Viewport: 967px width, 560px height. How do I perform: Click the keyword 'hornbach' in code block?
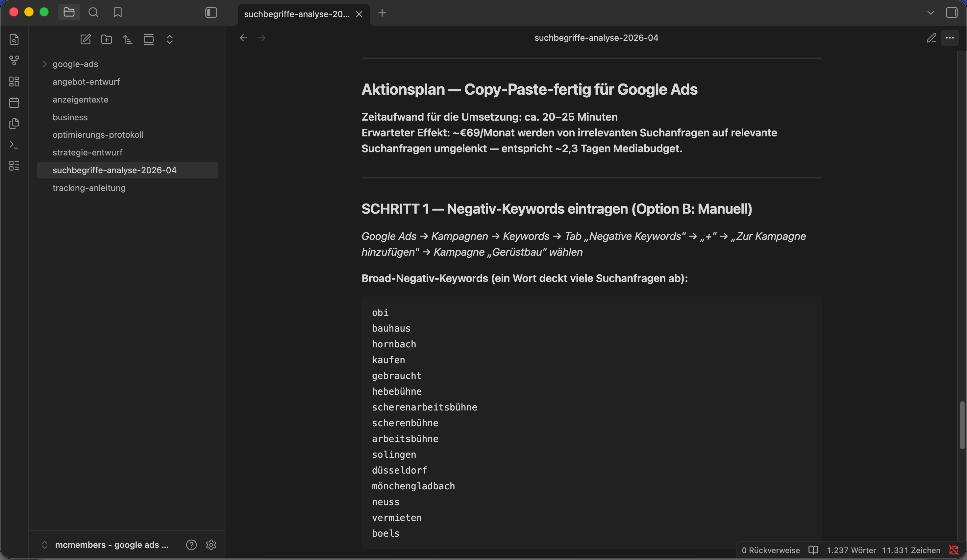(394, 344)
